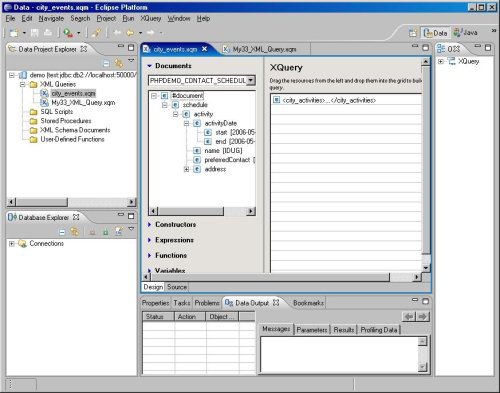Click previous result arrow in Data Output
Viewport: 500px width, 393px height.
pyautogui.click(x=409, y=316)
